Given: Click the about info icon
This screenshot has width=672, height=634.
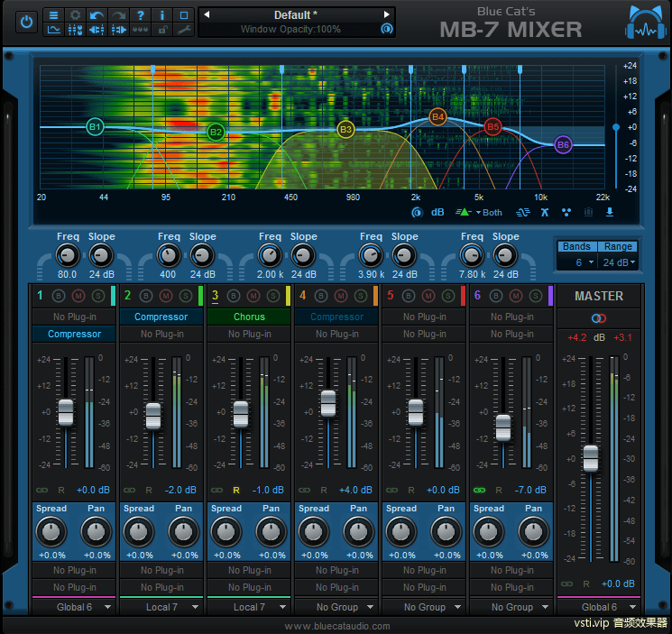Looking at the screenshot, I should coord(162,15).
